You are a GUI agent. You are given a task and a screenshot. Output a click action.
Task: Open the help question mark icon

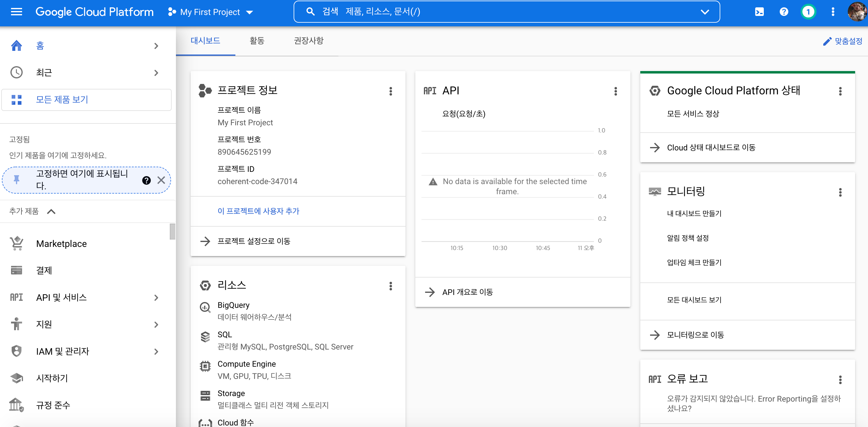(784, 12)
